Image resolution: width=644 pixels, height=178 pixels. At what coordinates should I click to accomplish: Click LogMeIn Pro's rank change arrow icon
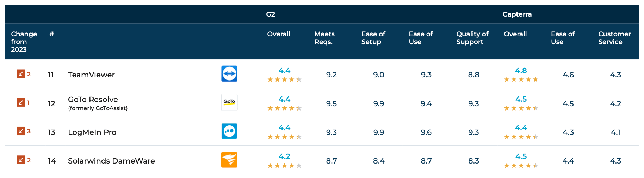click(x=21, y=131)
